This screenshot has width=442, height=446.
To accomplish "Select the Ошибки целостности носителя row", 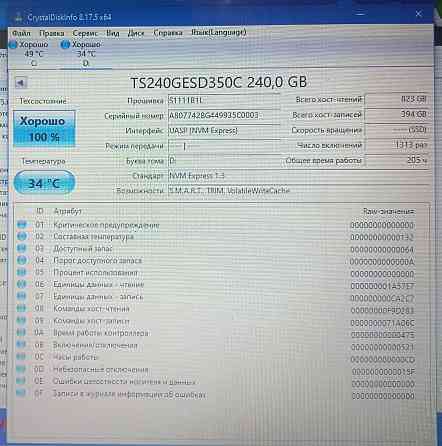I will coord(215,382).
